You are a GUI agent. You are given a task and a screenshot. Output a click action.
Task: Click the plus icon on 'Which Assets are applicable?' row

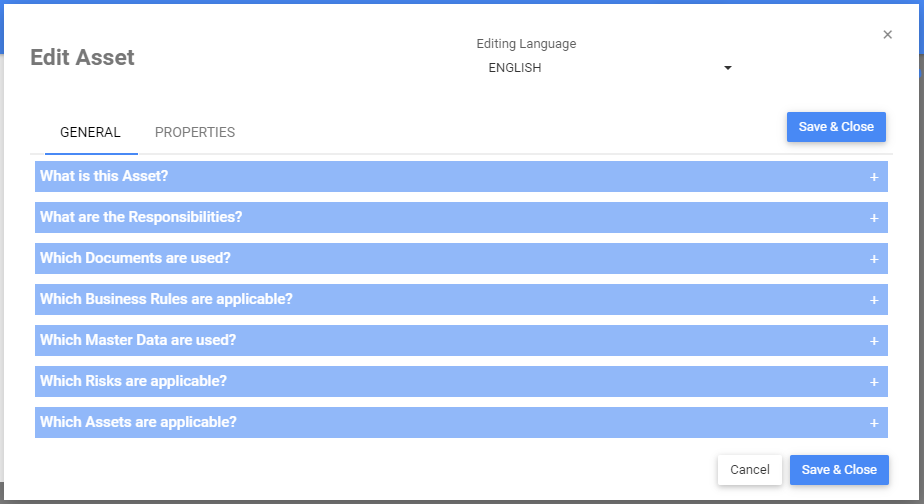tap(873, 423)
